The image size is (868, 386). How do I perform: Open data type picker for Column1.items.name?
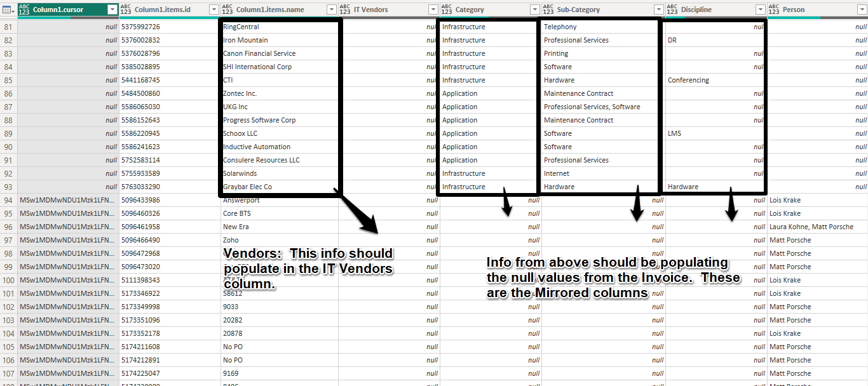pos(227,9)
